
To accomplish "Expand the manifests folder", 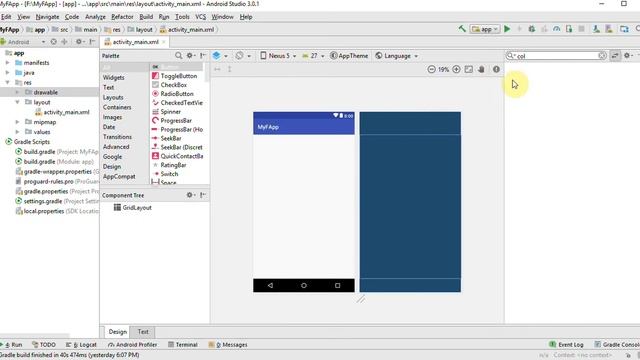I will (7, 63).
